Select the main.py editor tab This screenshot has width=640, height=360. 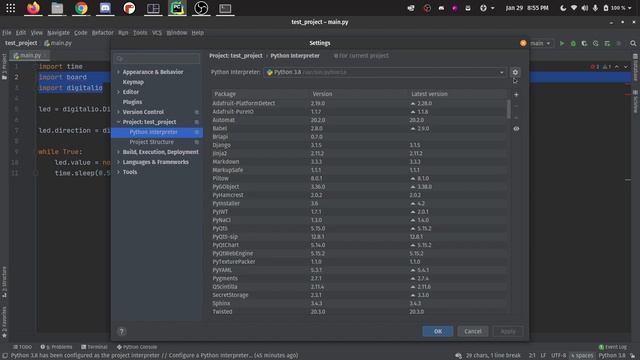point(30,56)
